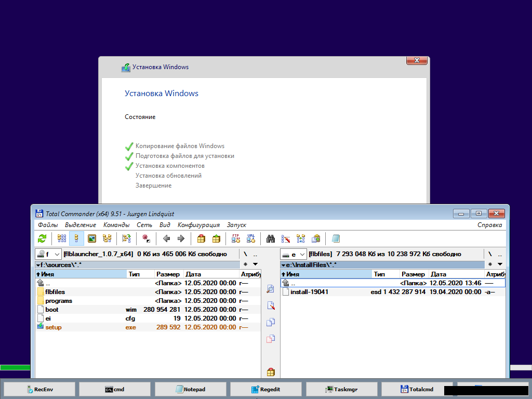The height and width of the screenshot is (399, 532).
Task: Open right panel favorites asterisk button
Action: pyautogui.click(x=490, y=264)
